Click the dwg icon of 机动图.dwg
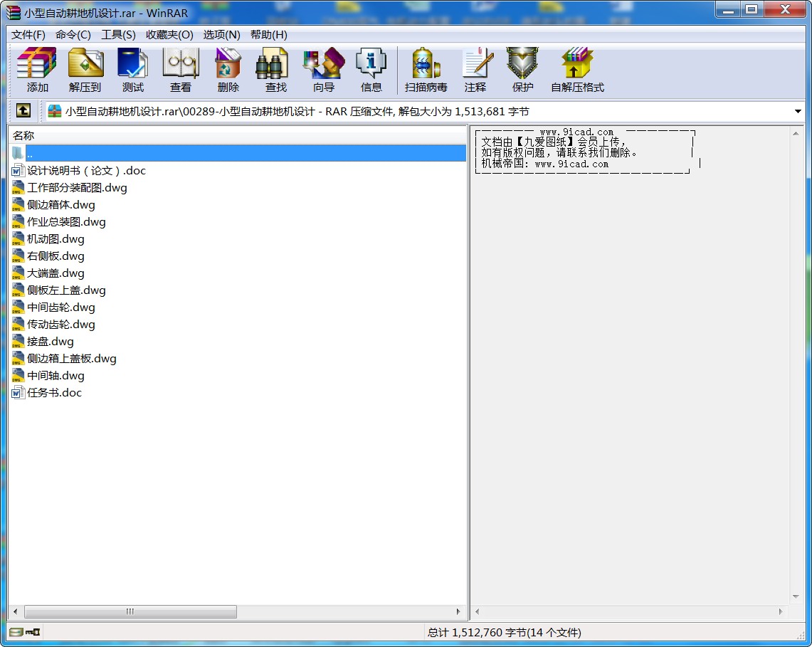This screenshot has height=647, width=812. [x=18, y=239]
